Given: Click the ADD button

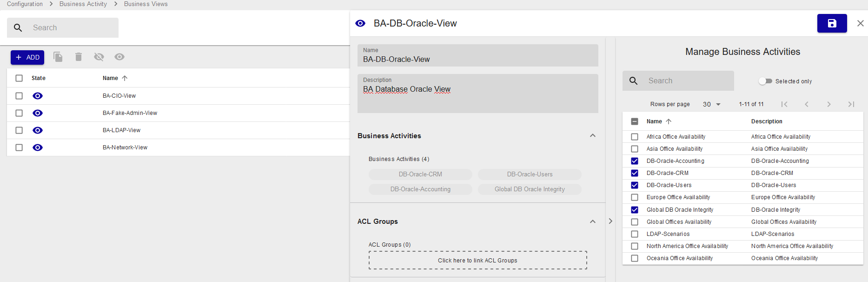Looking at the screenshot, I should (x=27, y=57).
